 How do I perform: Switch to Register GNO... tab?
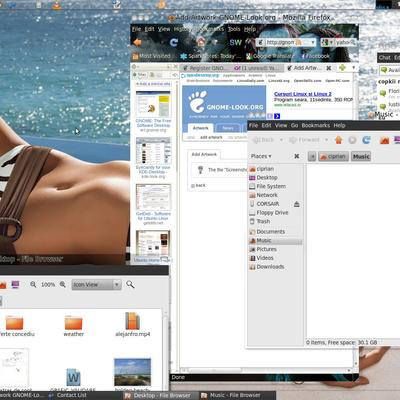(206, 68)
